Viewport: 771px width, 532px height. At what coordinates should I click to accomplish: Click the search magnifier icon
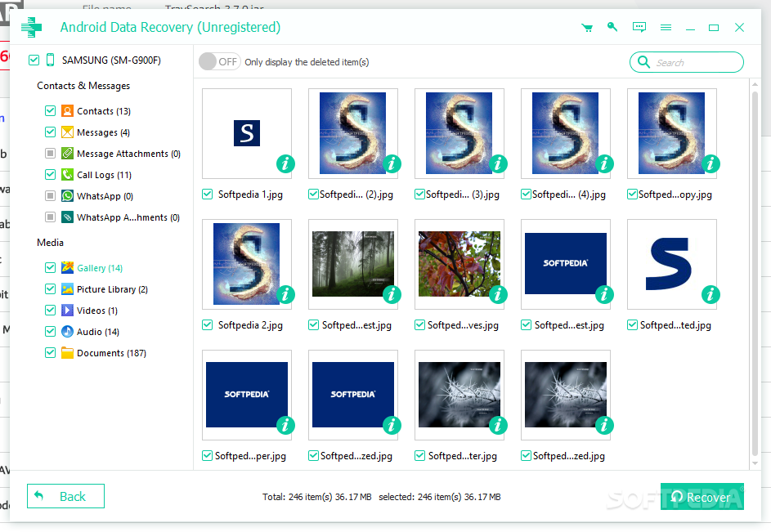(x=643, y=62)
